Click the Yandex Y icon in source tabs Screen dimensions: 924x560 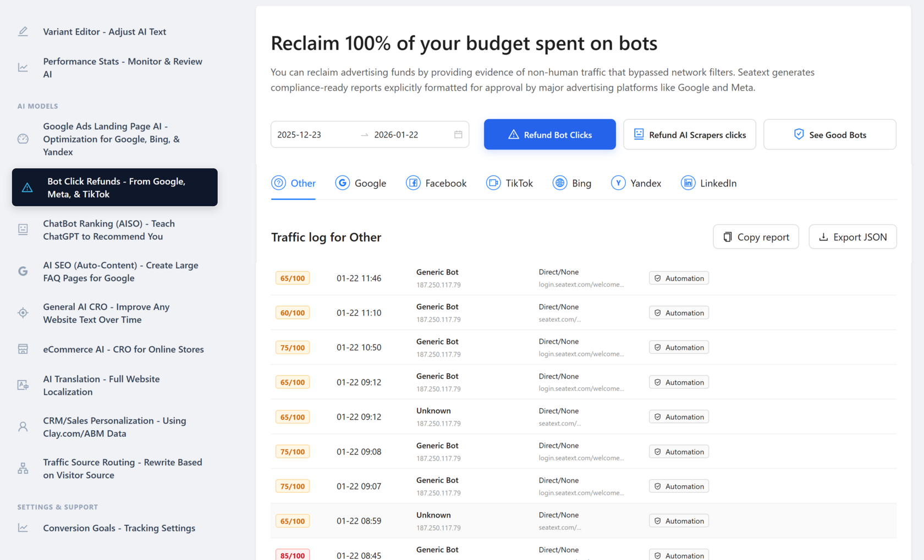(618, 183)
